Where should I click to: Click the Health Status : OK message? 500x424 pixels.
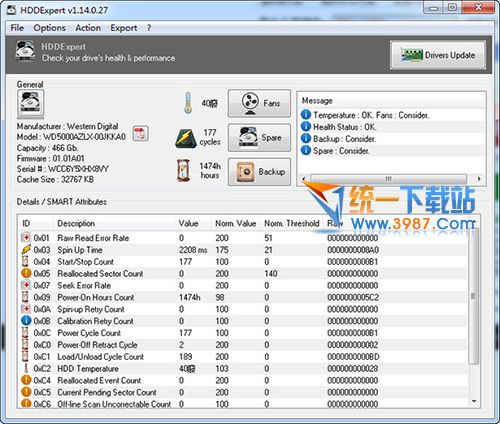pyautogui.click(x=344, y=127)
